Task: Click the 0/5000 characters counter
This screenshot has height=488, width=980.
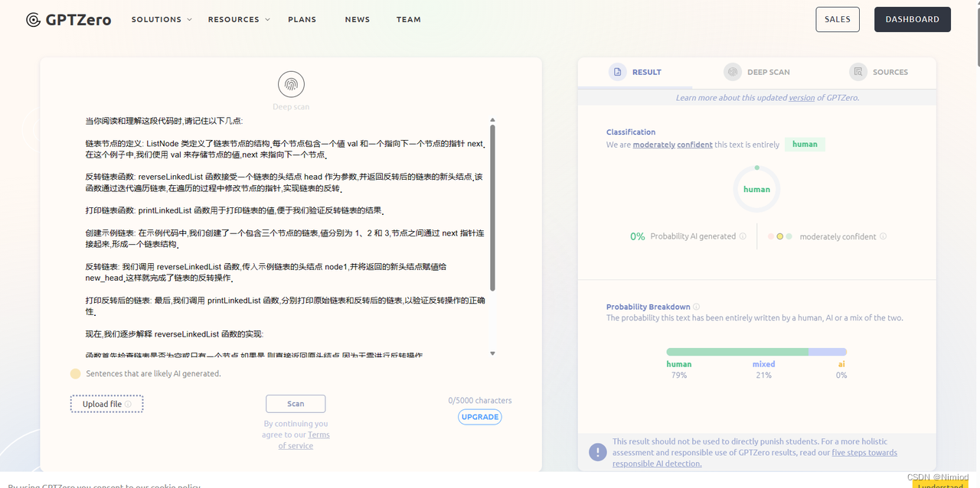Action: (x=480, y=400)
